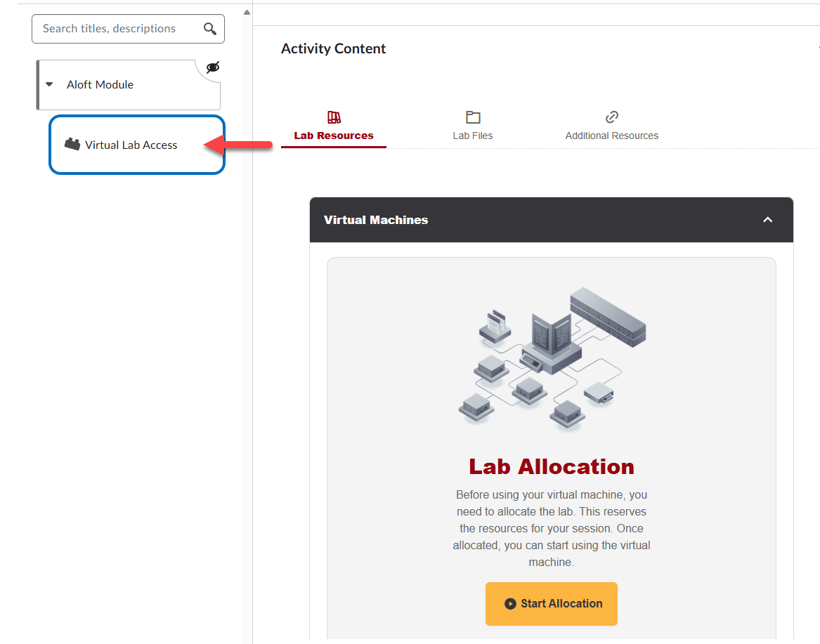
Task: Click the red underline under Lab Resources
Action: 333,147
